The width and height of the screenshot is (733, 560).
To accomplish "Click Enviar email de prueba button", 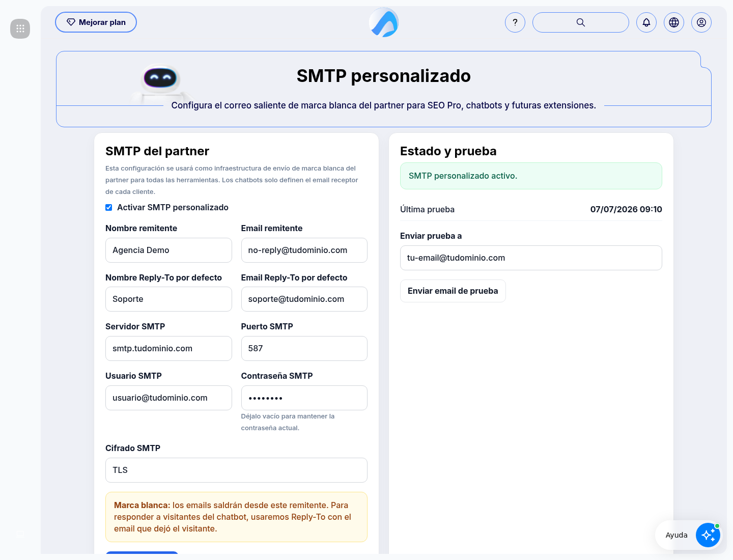I will click(453, 291).
